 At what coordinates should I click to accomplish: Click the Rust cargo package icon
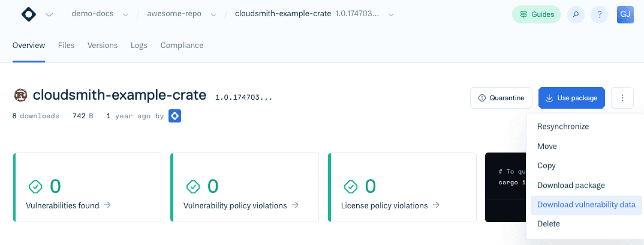coord(20,95)
